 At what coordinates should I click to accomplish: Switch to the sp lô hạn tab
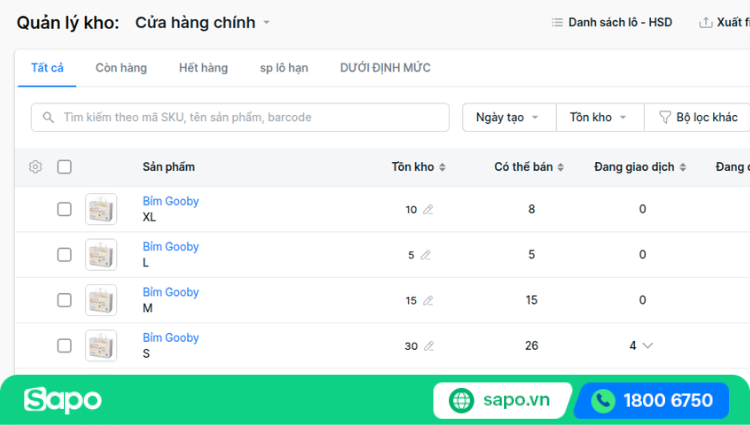coord(284,68)
